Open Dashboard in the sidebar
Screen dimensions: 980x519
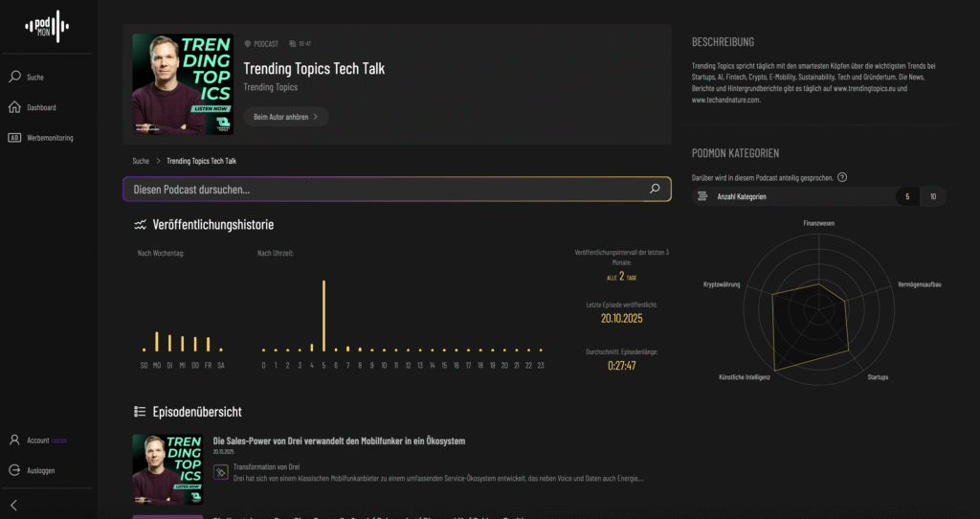point(40,107)
